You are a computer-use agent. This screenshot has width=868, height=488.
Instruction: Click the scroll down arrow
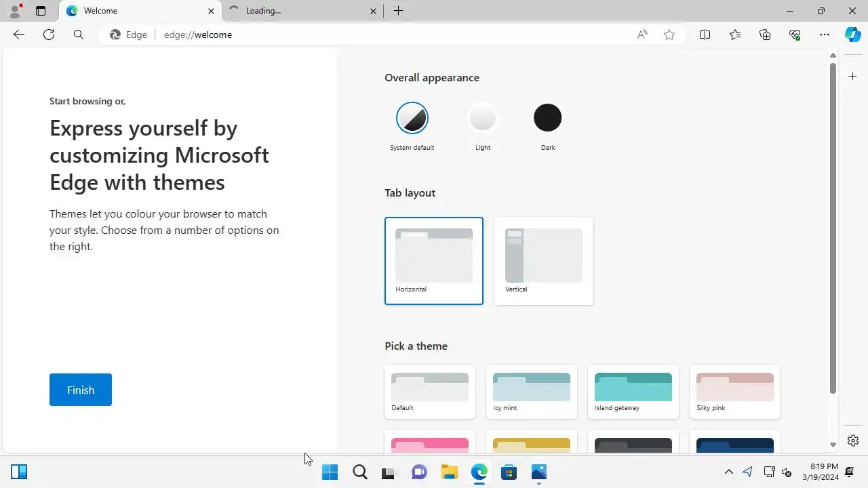point(833,445)
